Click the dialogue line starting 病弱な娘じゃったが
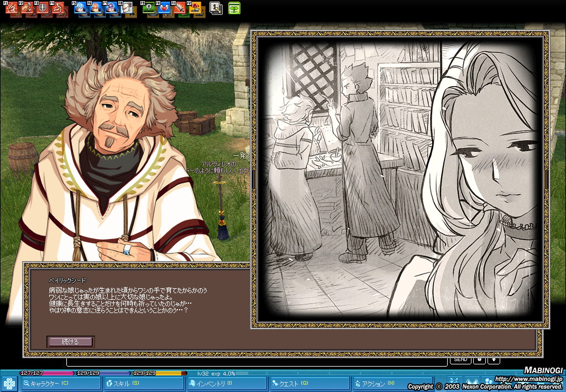 pos(128,290)
